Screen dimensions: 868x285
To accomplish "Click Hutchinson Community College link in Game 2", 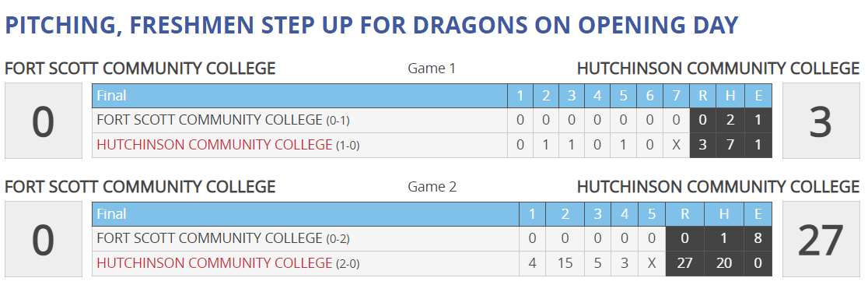I will click(214, 263).
